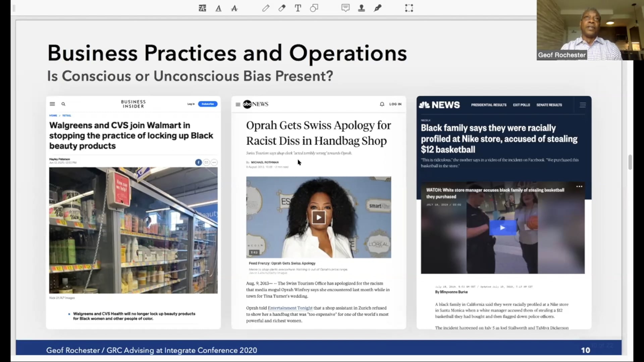Play the Oprah video
The width and height of the screenshot is (644, 362).
(x=319, y=217)
